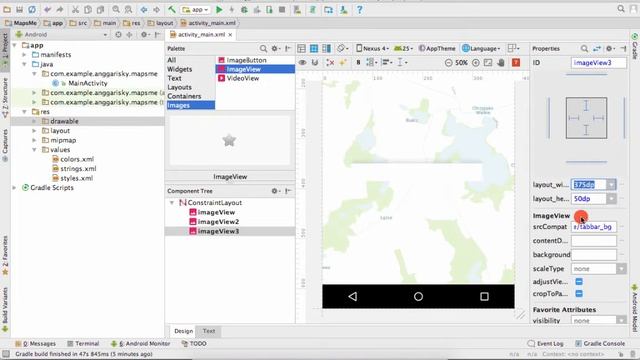Select the Widgets palette category
Image resolution: width=640 pixels, height=360 pixels.
180,69
